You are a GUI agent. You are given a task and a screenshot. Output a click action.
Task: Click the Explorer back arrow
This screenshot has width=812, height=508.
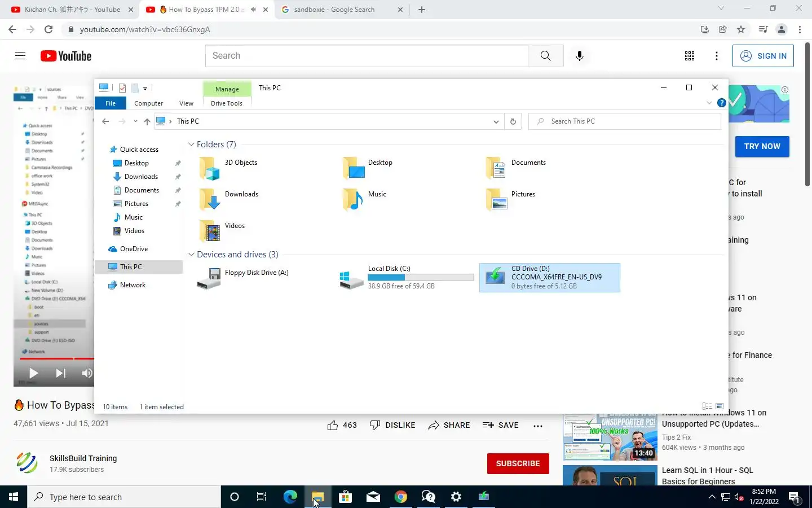pos(105,121)
